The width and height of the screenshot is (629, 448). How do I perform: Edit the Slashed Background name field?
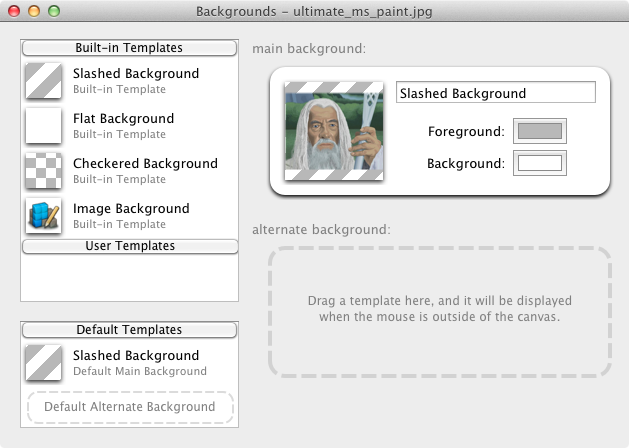(496, 93)
